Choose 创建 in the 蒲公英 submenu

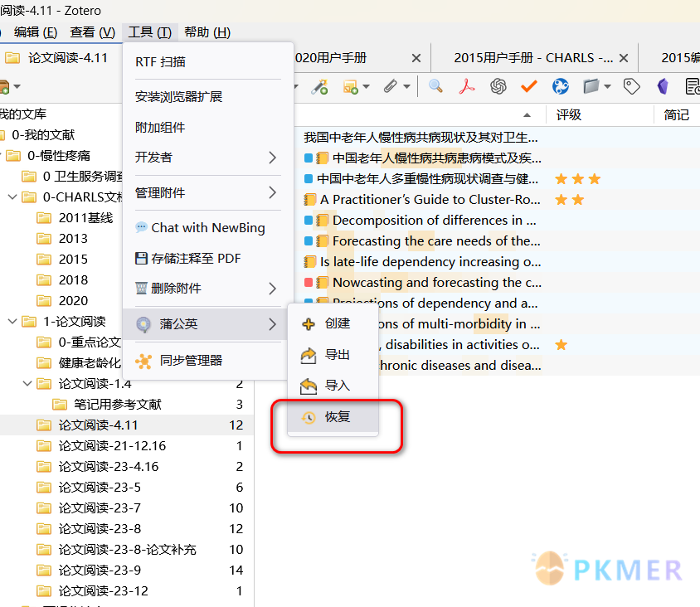333,323
